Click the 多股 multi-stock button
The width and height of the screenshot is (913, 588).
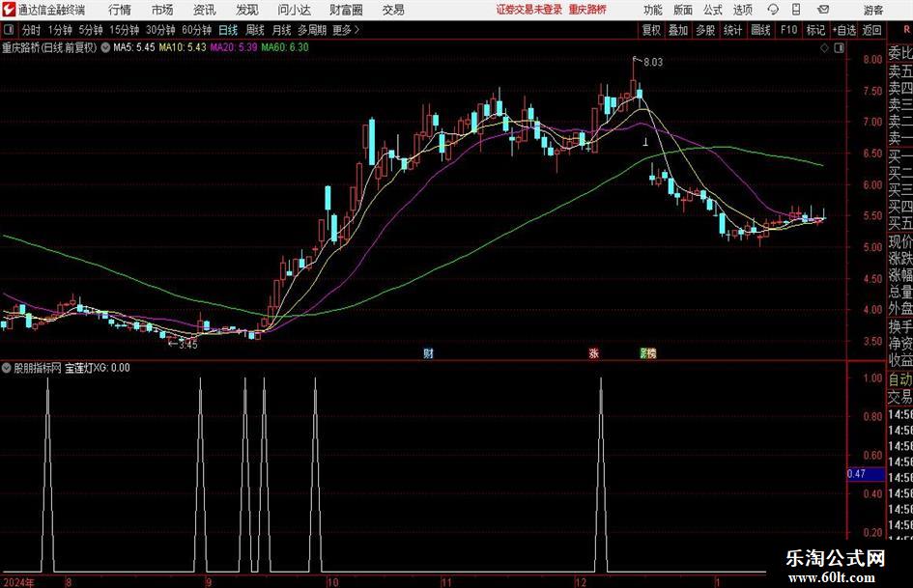coord(705,30)
